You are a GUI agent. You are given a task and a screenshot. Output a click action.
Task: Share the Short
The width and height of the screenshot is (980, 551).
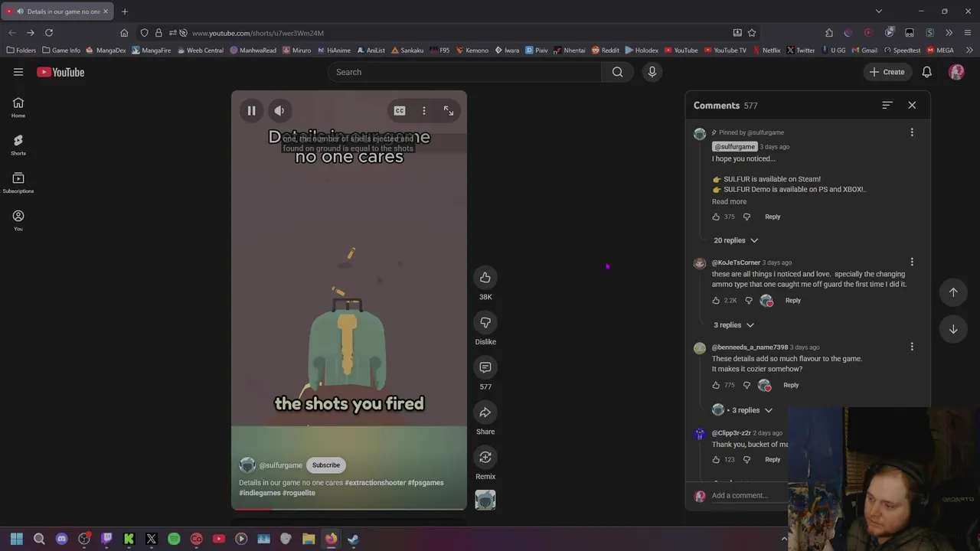point(485,412)
